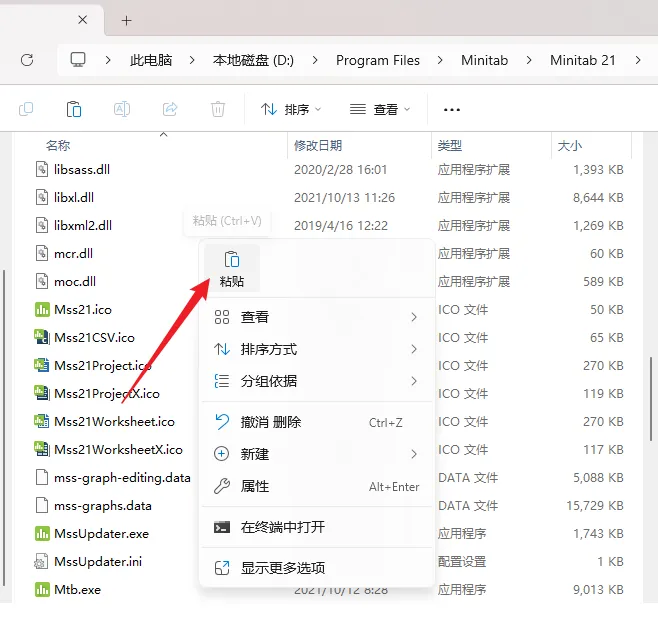Expand chevron after Program Files breadcrumb
This screenshot has width=658, height=619.
click(440, 60)
